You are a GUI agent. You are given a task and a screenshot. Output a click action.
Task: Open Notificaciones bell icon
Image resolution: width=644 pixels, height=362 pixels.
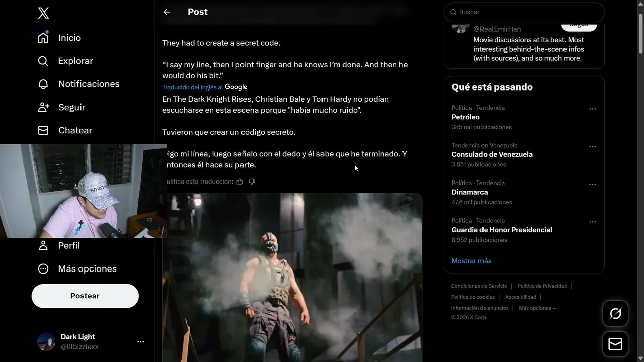(43, 84)
